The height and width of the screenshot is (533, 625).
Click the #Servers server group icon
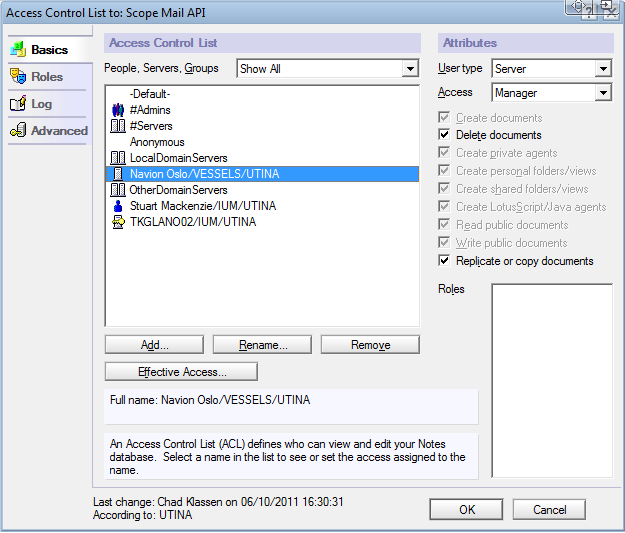118,126
